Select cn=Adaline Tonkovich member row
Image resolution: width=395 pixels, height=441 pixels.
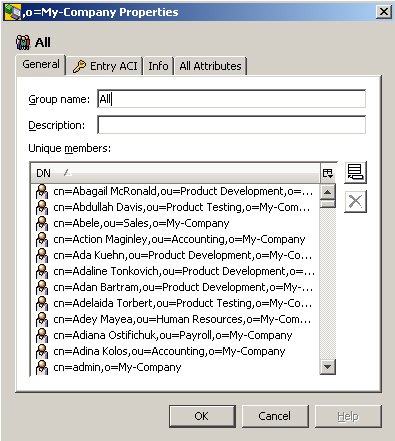(x=175, y=271)
